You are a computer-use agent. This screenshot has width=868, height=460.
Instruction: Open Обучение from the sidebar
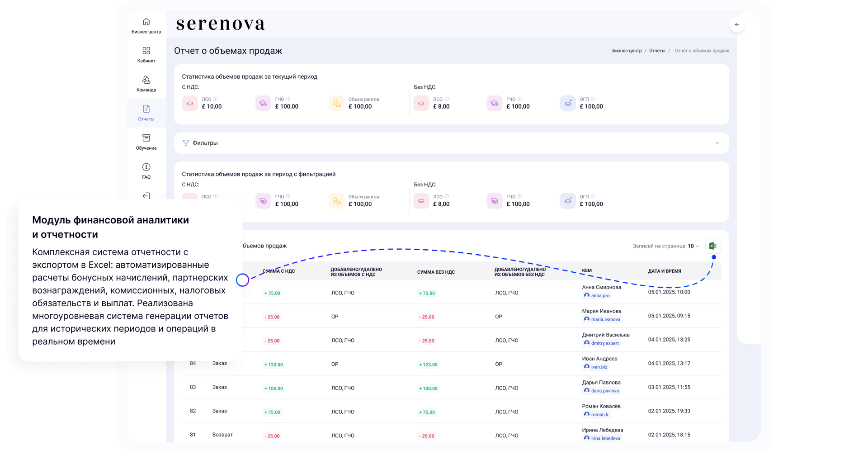146,142
